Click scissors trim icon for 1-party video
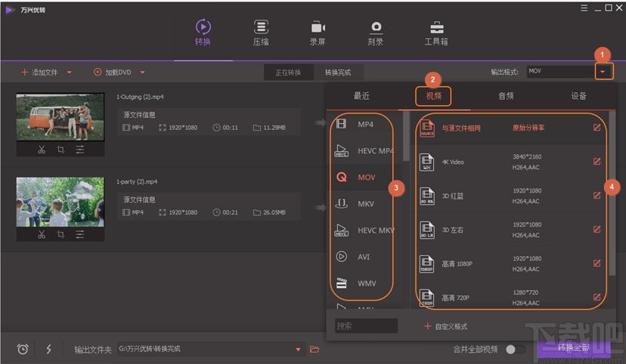 [42, 234]
